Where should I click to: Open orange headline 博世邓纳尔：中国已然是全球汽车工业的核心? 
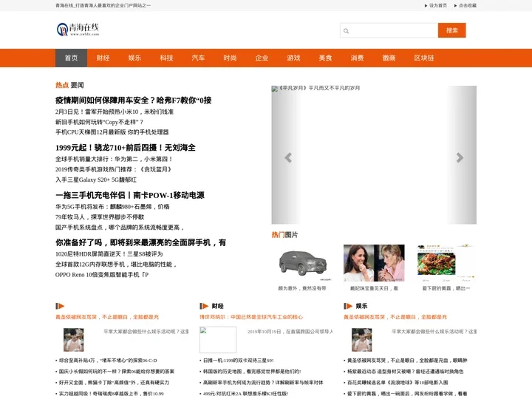click(x=251, y=317)
